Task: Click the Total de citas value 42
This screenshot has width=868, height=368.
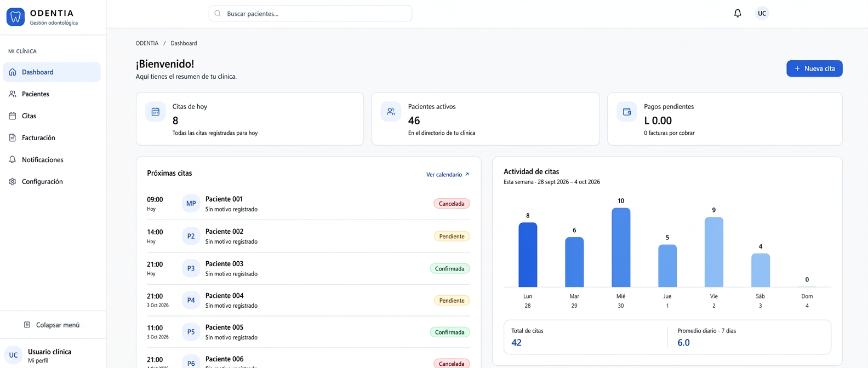Action: pos(516,342)
